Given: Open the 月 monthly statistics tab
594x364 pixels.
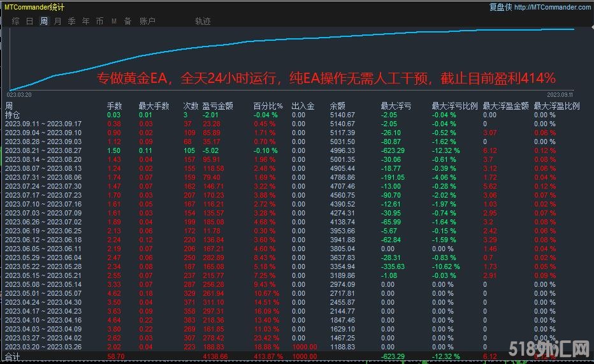Looking at the screenshot, I should pos(58,21).
